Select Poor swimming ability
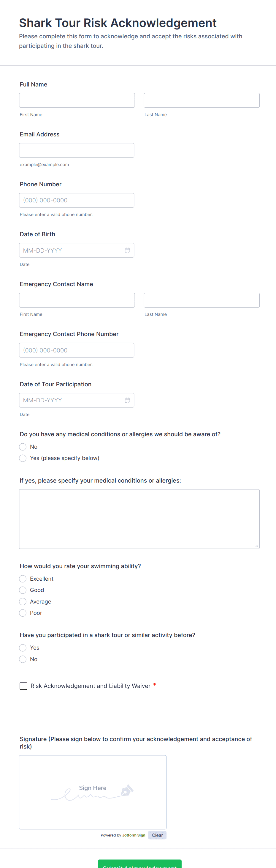This screenshot has width=276, height=868. tap(23, 612)
